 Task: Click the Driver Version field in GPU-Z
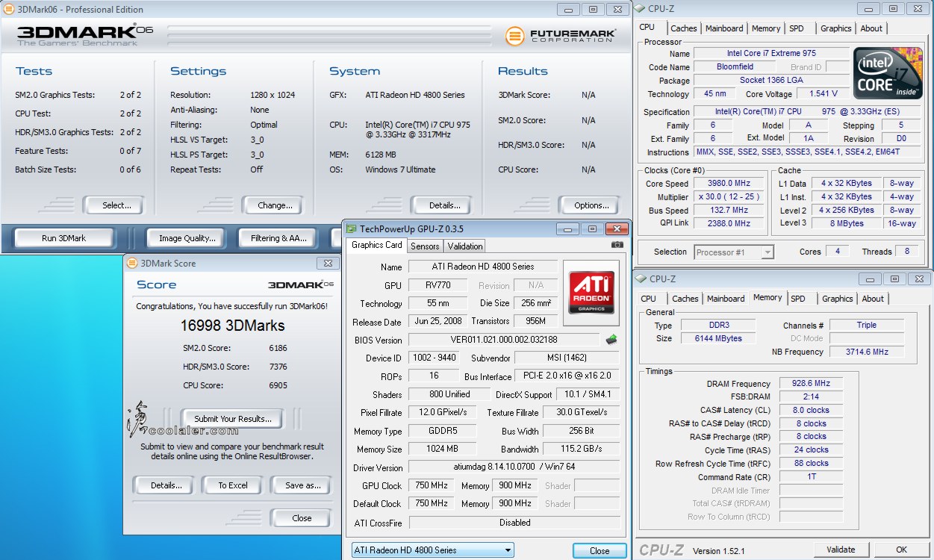(x=514, y=467)
